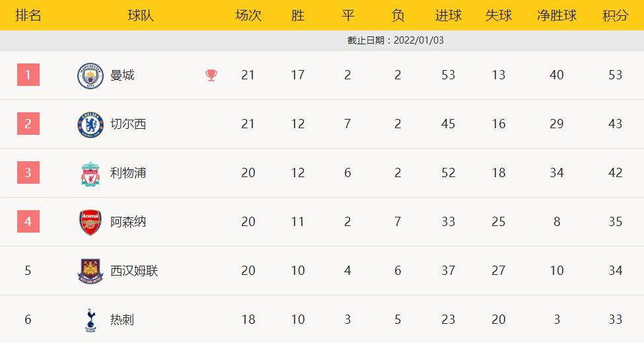Click the red rank 4 badge
This screenshot has height=343, width=644.
(28, 221)
